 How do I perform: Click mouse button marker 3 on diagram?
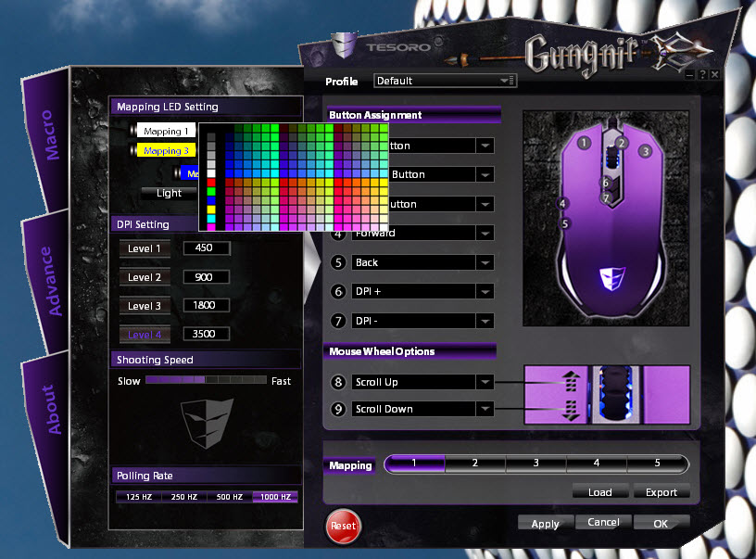pyautogui.click(x=645, y=151)
